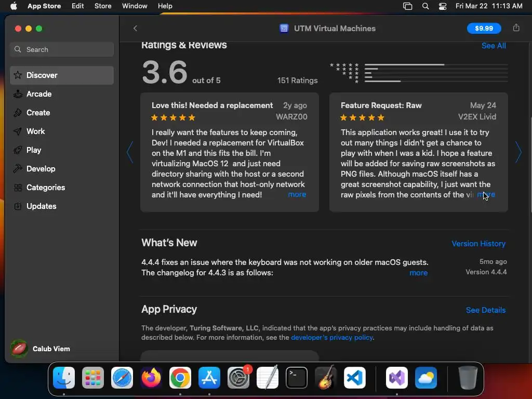This screenshot has width=532, height=399.
Task: Show previous reviews with left arrow
Action: (129, 152)
